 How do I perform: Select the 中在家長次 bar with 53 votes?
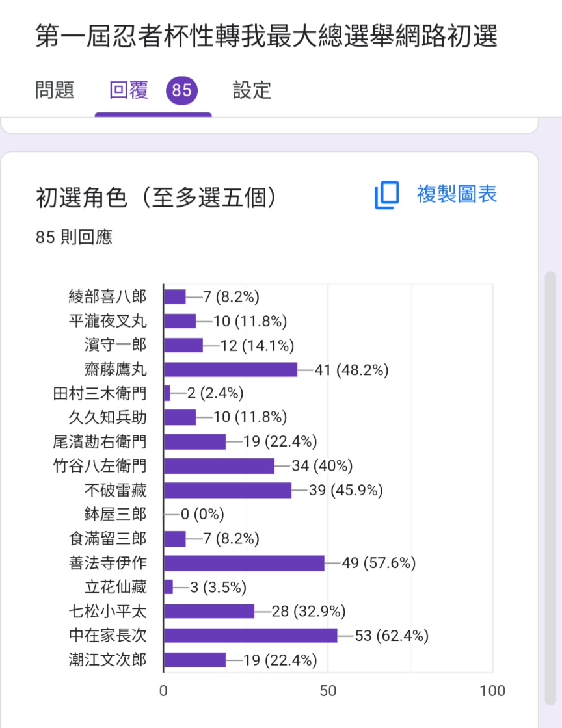[251, 636]
